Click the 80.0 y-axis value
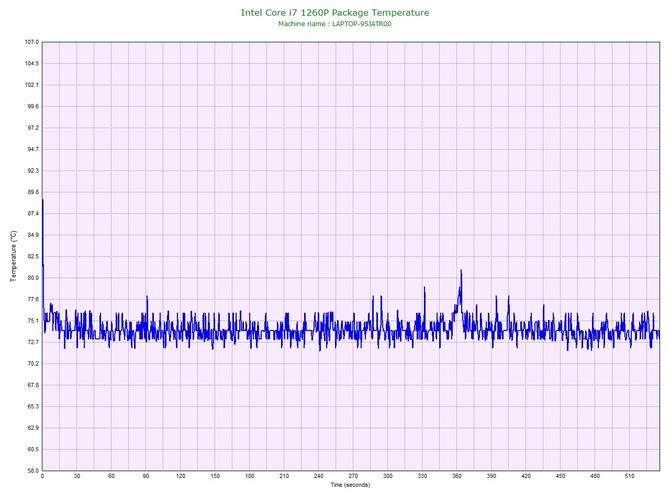The width and height of the screenshot is (670, 502). (x=33, y=278)
